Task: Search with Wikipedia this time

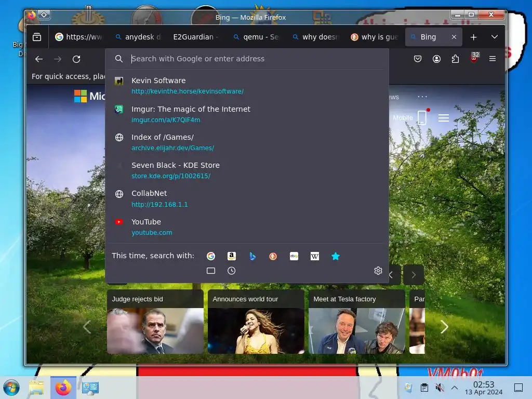Action: coord(315,256)
